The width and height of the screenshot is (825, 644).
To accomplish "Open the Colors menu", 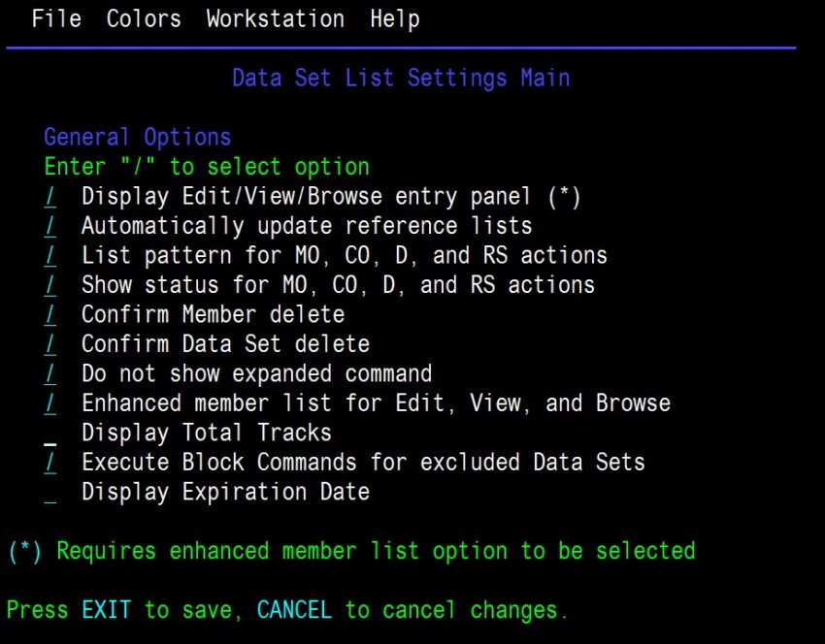I will 143,18.
